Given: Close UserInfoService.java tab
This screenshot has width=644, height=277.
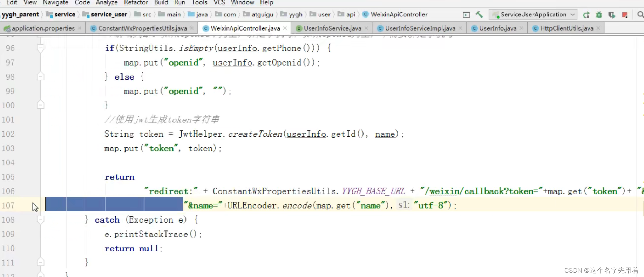Looking at the screenshot, I should point(366,28).
